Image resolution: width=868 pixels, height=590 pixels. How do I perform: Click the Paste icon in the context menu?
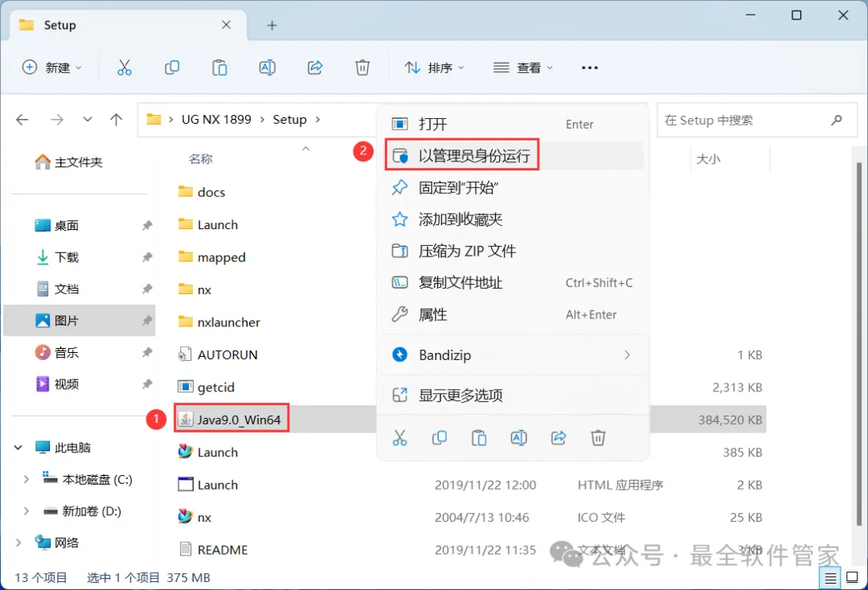tap(479, 438)
